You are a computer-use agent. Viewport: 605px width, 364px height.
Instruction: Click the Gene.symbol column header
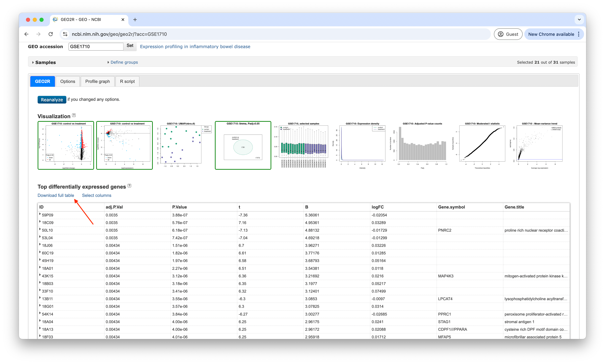[470, 207]
